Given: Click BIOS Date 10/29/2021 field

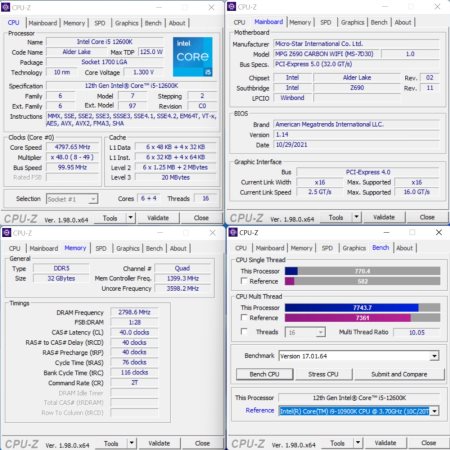Looking at the screenshot, I should pos(357,145).
